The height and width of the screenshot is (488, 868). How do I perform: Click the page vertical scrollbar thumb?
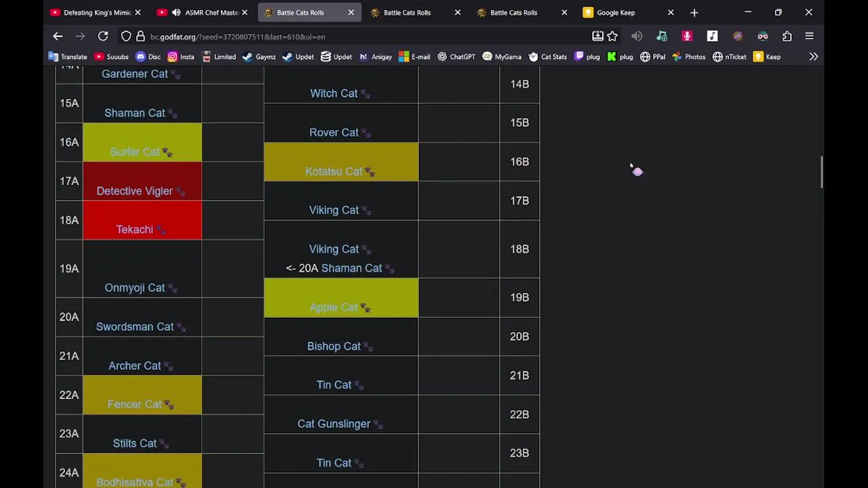click(821, 172)
